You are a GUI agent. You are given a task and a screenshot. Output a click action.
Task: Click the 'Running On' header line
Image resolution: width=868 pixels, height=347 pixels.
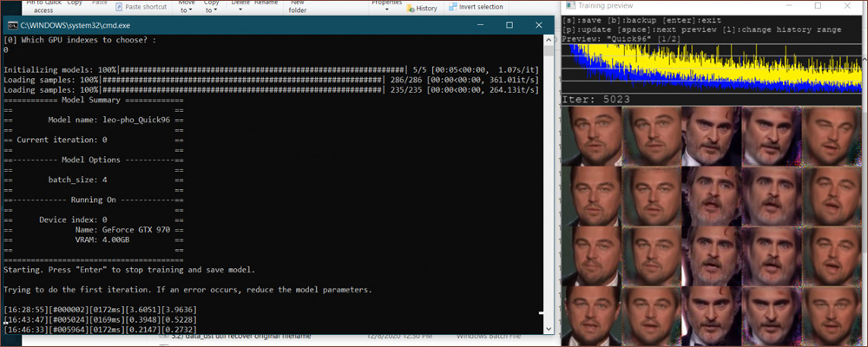coord(94,200)
